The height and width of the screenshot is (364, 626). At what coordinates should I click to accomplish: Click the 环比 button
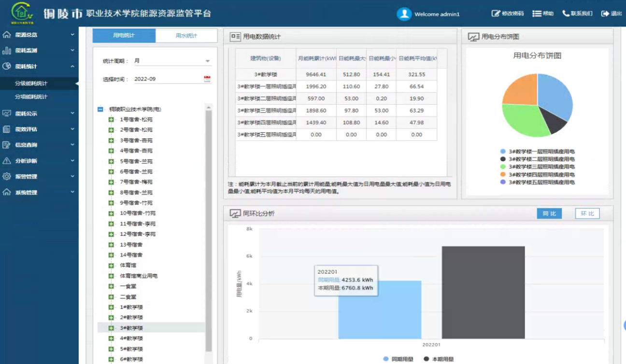[587, 213]
